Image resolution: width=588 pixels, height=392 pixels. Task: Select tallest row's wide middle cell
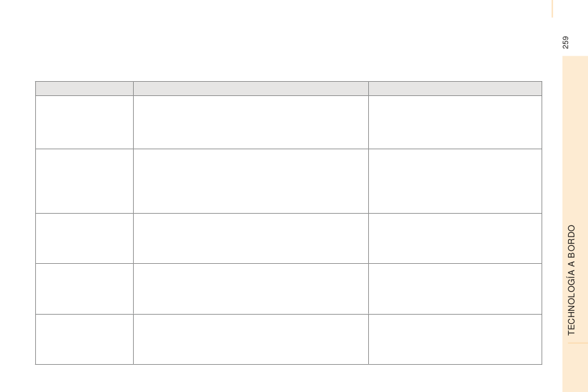(x=251, y=181)
